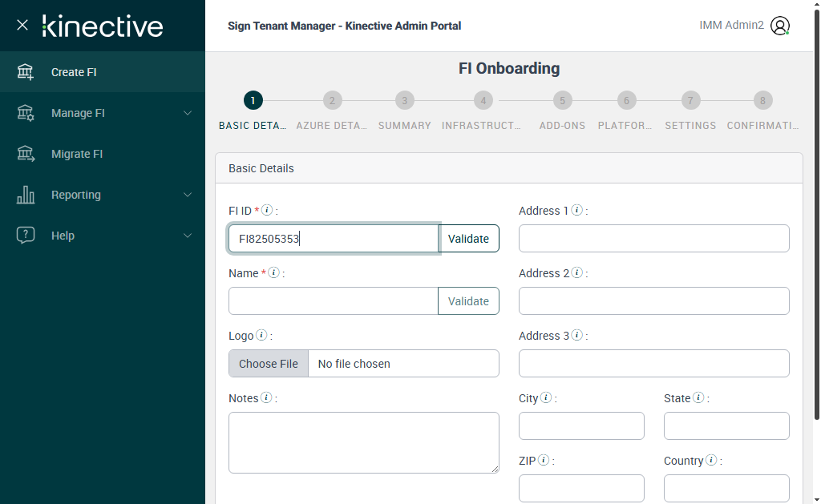Validate the Name field
821x504 pixels.
point(468,301)
